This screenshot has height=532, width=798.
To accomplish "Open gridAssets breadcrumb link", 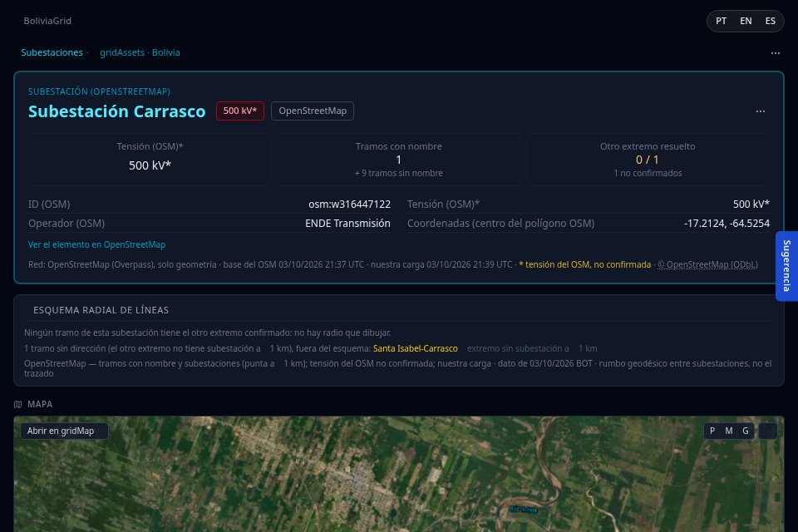I will point(122,52).
